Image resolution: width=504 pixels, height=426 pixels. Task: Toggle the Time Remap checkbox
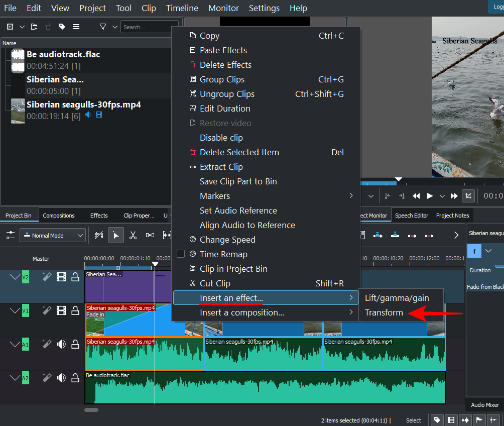(181, 254)
